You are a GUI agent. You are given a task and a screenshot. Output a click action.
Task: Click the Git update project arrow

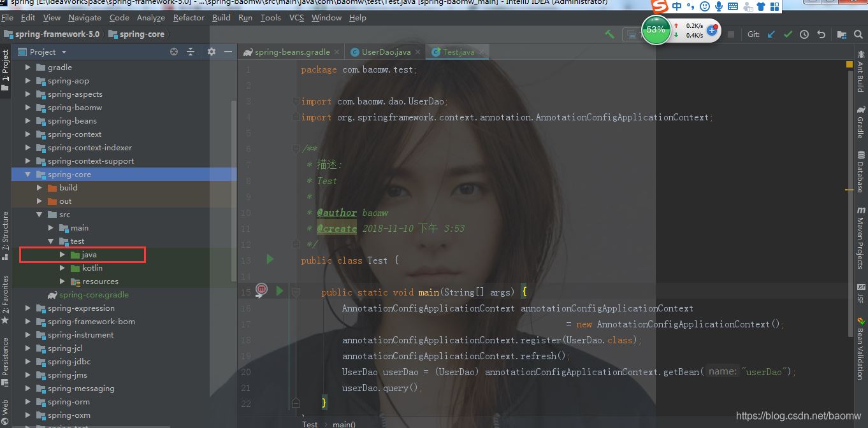(772, 34)
